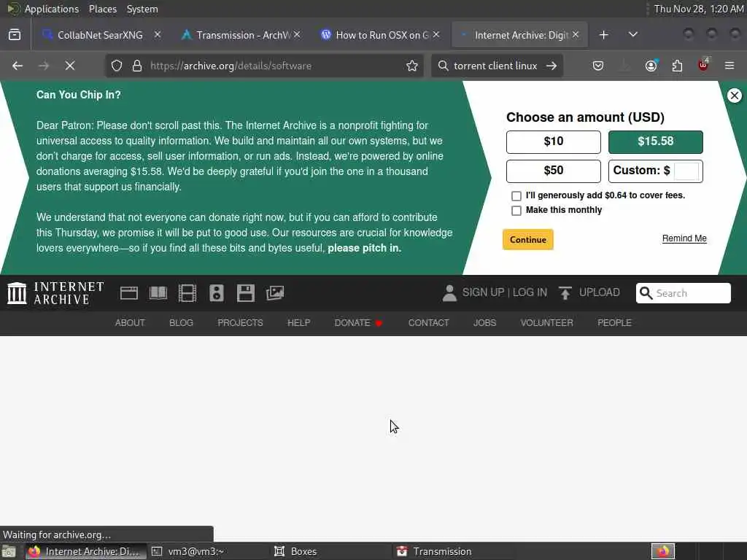Click the Custom donation amount field
Image resolution: width=747 pixels, height=560 pixels.
686,171
